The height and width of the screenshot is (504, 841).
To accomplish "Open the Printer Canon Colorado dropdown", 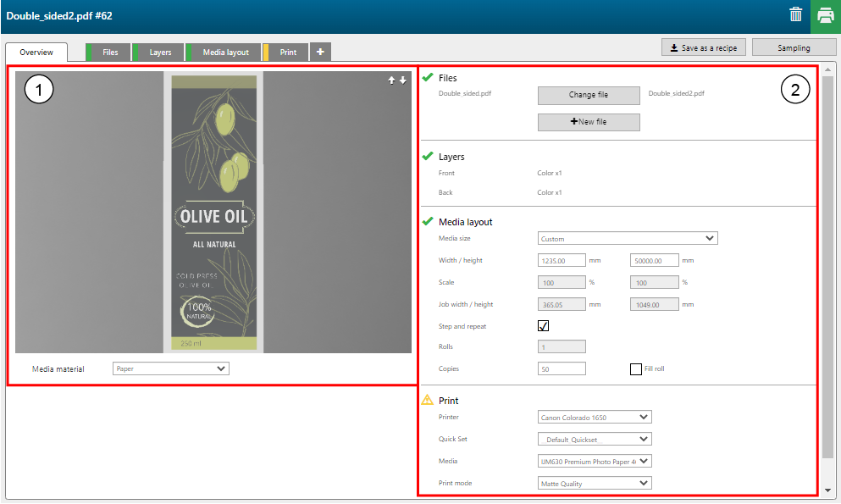I will (x=595, y=417).
